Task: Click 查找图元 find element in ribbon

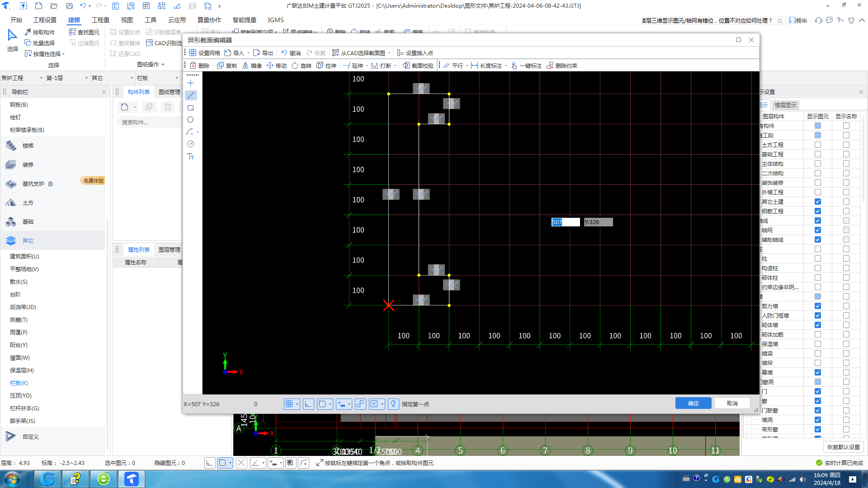Action: (85, 32)
